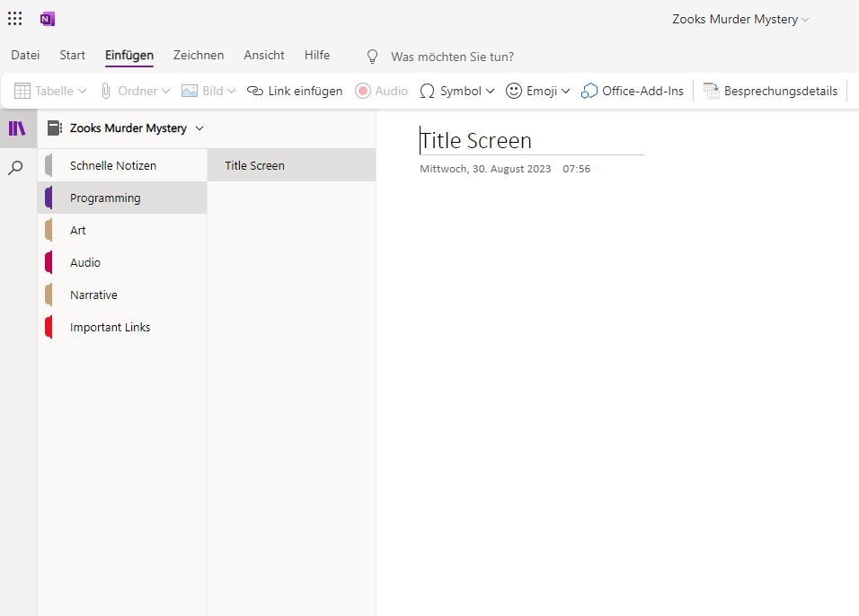Expand the notebook list chevron in sidebar
The image size is (859, 616).
pos(199,128)
